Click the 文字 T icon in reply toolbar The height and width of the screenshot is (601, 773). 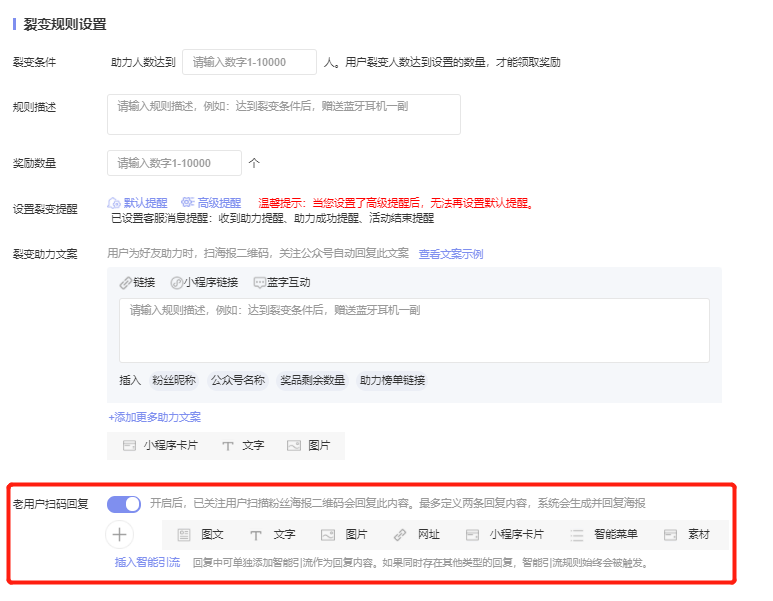point(255,535)
